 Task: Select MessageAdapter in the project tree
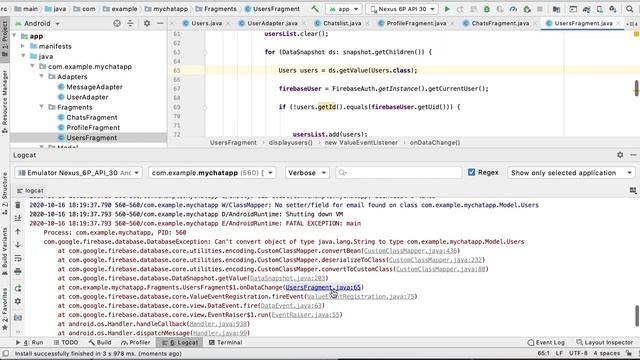click(x=94, y=87)
